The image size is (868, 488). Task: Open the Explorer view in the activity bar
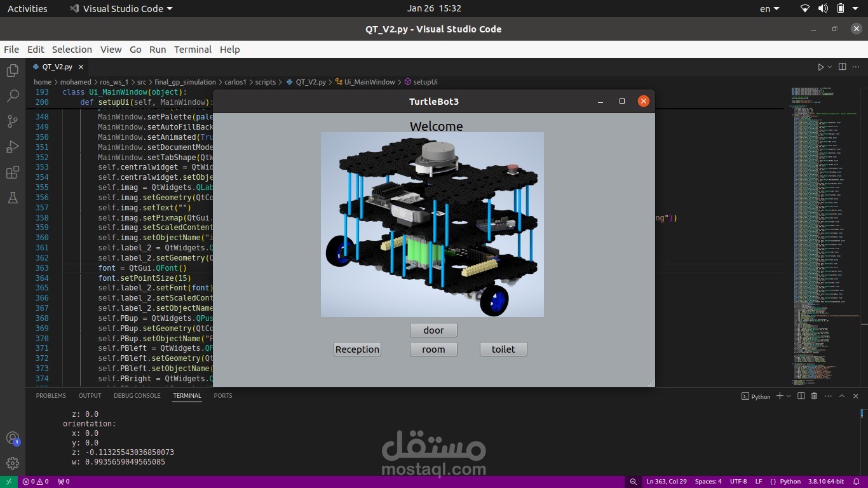pos(12,71)
